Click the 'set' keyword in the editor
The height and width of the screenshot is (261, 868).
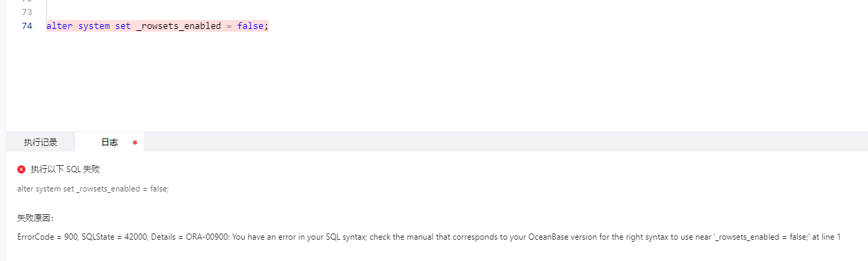coord(123,26)
